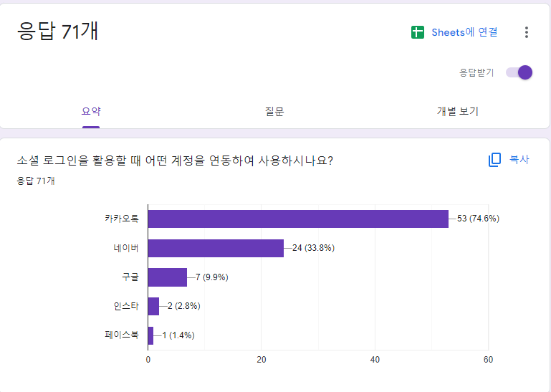
Task: Open the three-dot more options menu
Action: coord(527,32)
